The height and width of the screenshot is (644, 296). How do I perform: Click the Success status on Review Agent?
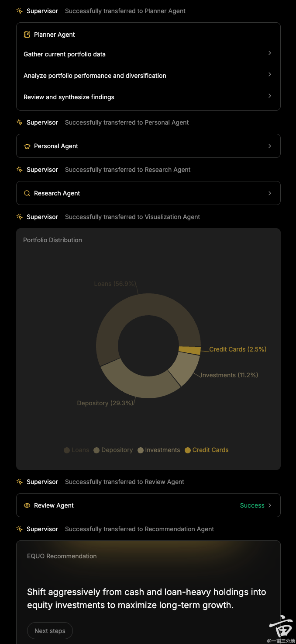point(252,505)
